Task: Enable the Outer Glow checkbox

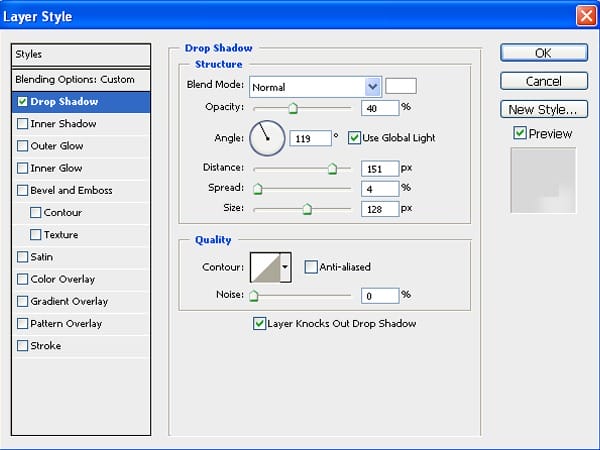Action: click(x=23, y=146)
